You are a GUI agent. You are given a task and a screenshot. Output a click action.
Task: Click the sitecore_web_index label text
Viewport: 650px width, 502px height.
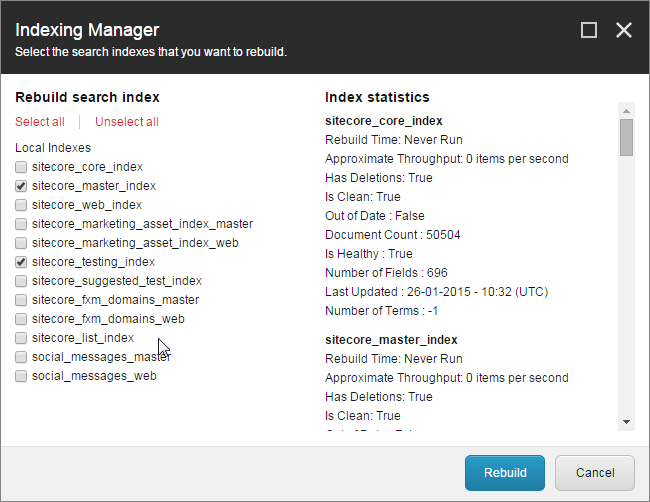click(x=87, y=205)
